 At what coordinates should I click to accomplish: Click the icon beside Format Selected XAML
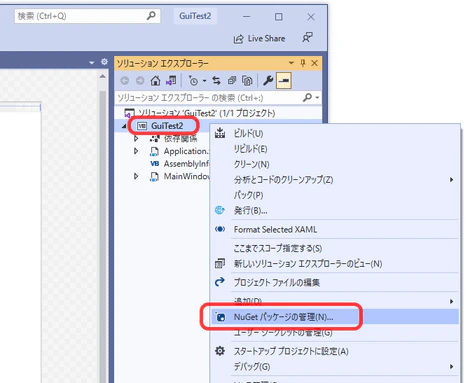[x=220, y=229]
